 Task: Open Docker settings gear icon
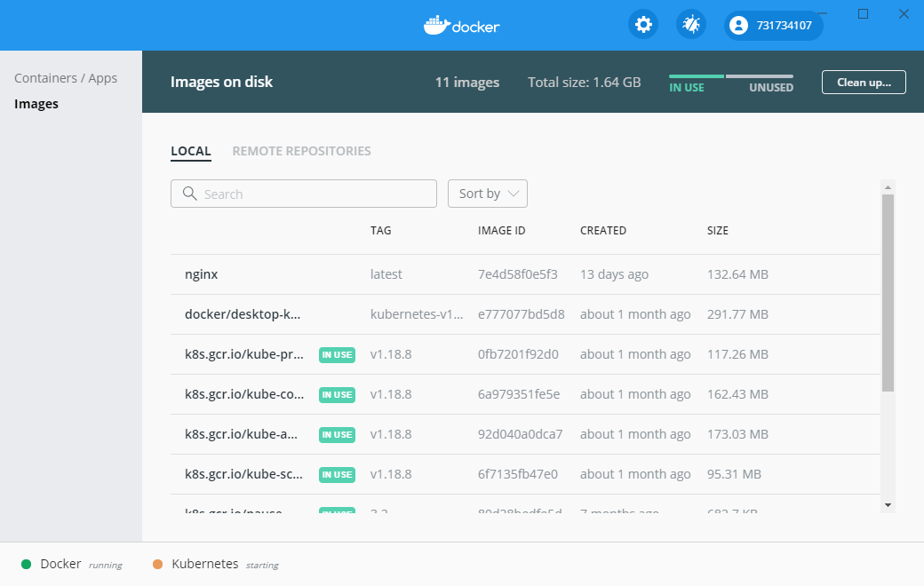point(643,25)
